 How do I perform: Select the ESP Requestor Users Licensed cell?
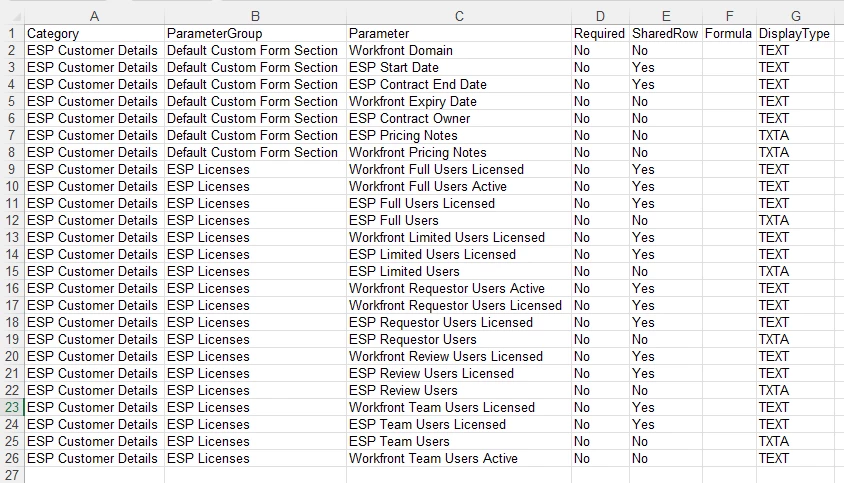tap(459, 323)
